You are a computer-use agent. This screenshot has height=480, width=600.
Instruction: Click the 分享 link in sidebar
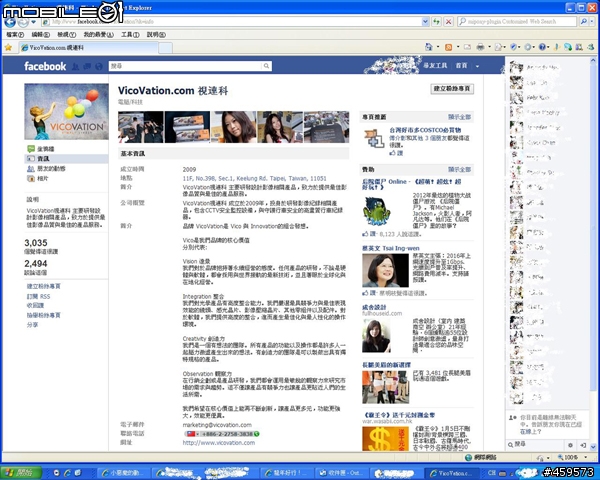tap(33, 325)
